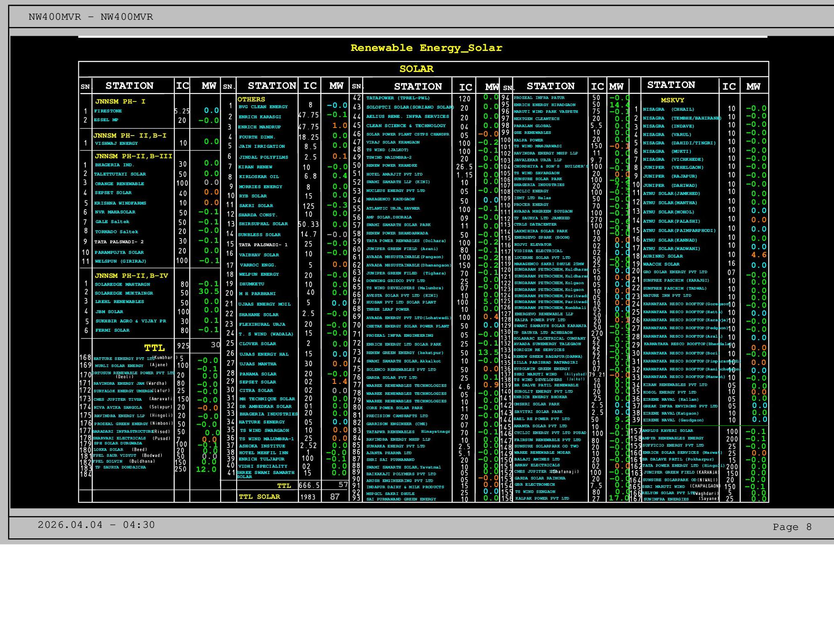
Task: Click the Renewable Energy_Solar title
Action: tap(426, 48)
